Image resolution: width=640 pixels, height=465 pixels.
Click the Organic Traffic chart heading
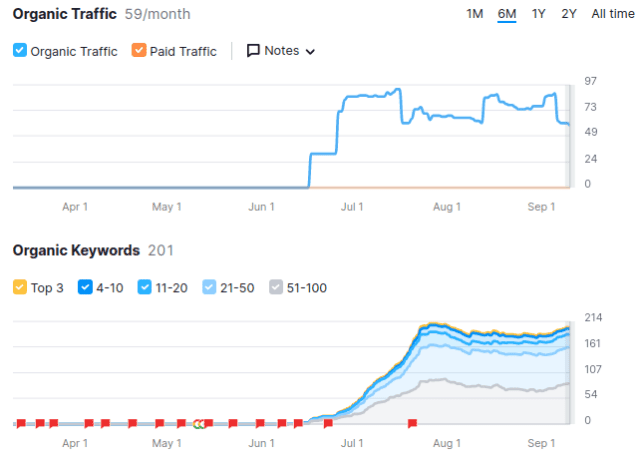pyautogui.click(x=65, y=14)
